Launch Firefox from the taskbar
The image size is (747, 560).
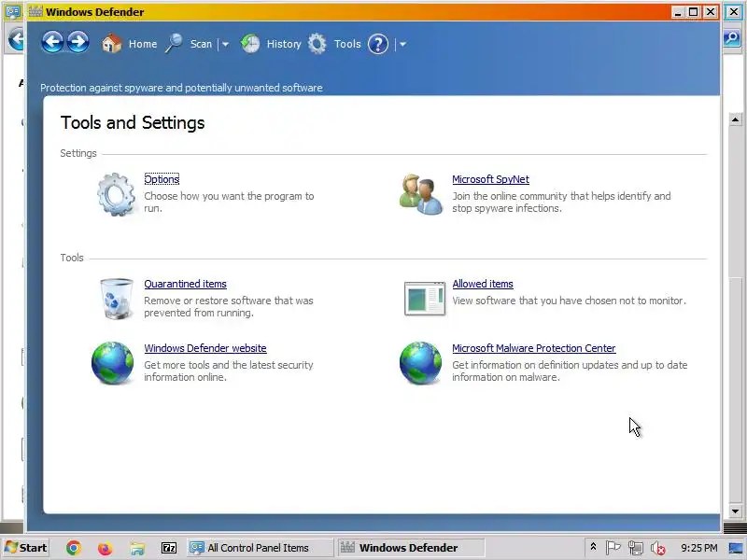[x=105, y=548]
